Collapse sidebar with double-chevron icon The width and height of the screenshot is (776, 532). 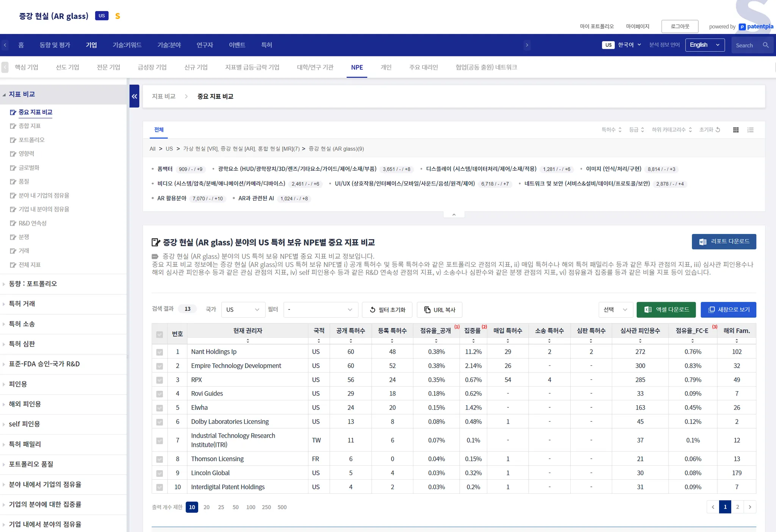pos(134,96)
